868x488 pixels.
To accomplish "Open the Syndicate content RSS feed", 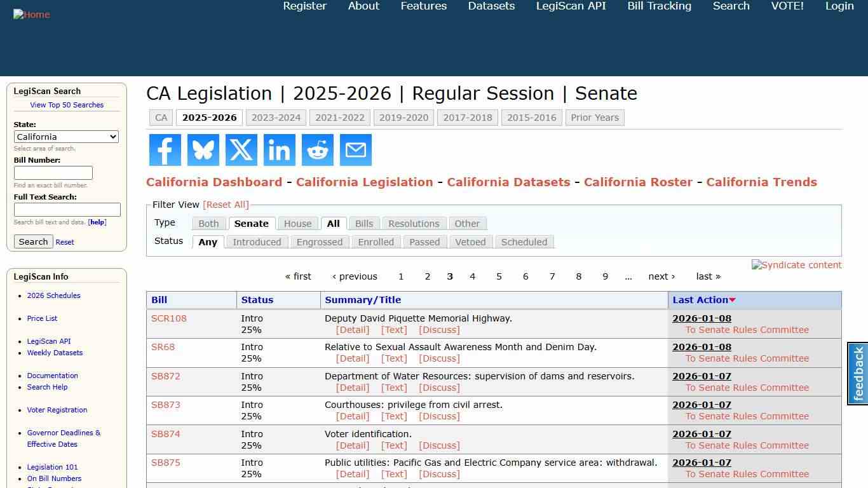I will click(796, 265).
